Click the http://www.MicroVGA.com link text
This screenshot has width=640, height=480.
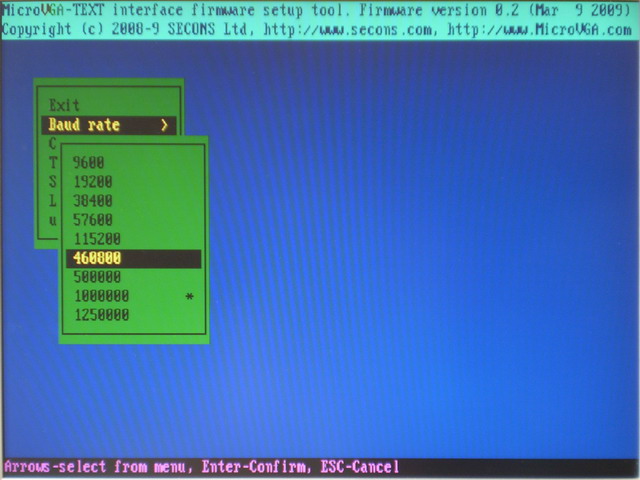point(540,29)
